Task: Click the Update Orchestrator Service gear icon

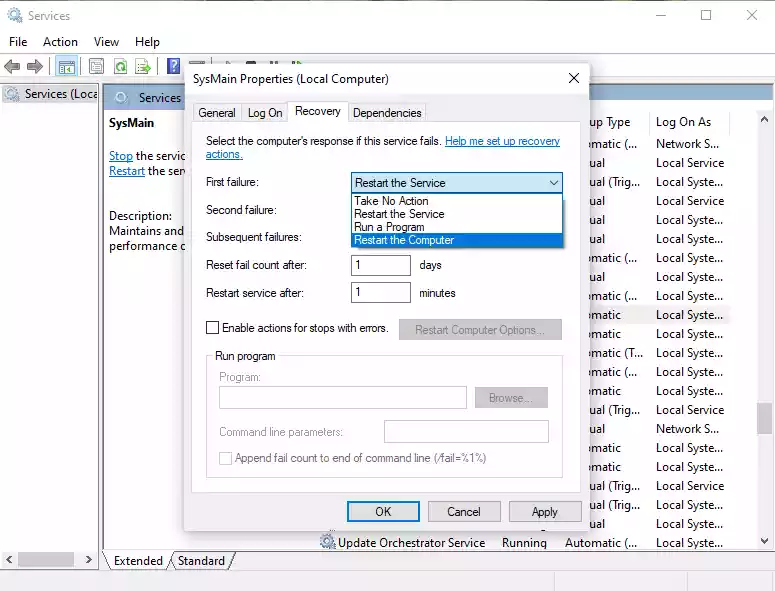Action: pos(327,542)
